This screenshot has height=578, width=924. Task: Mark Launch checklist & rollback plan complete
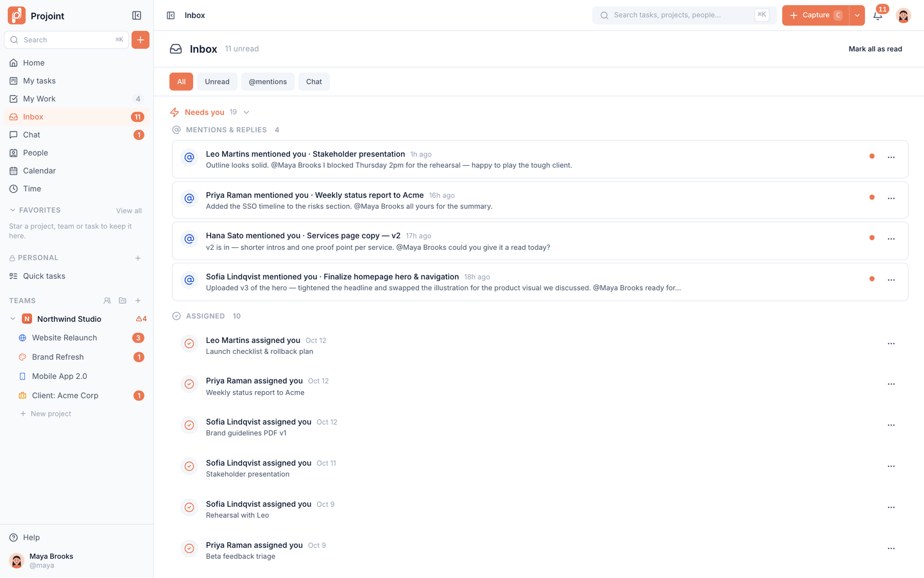(x=189, y=344)
